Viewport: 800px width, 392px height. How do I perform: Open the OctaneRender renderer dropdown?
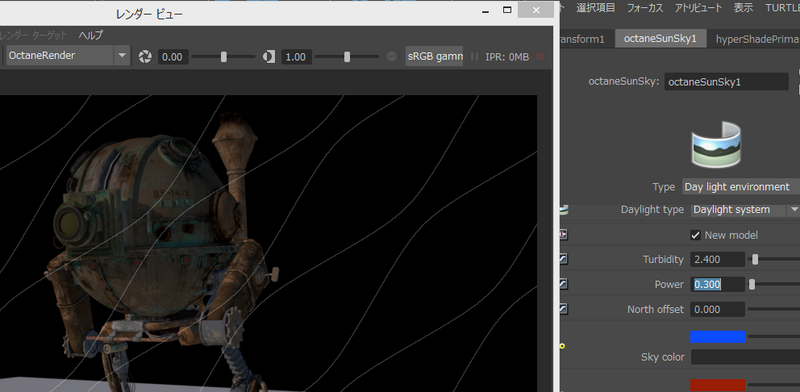pyautogui.click(x=67, y=56)
